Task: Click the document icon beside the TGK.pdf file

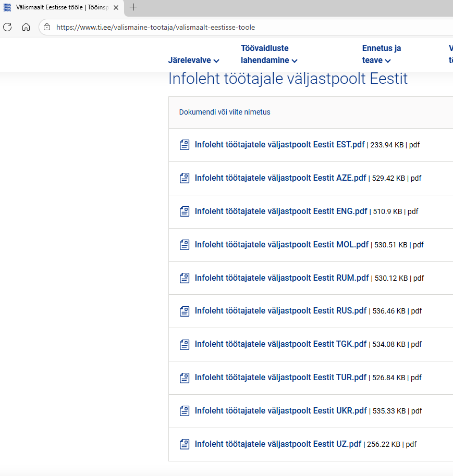Action: (184, 344)
